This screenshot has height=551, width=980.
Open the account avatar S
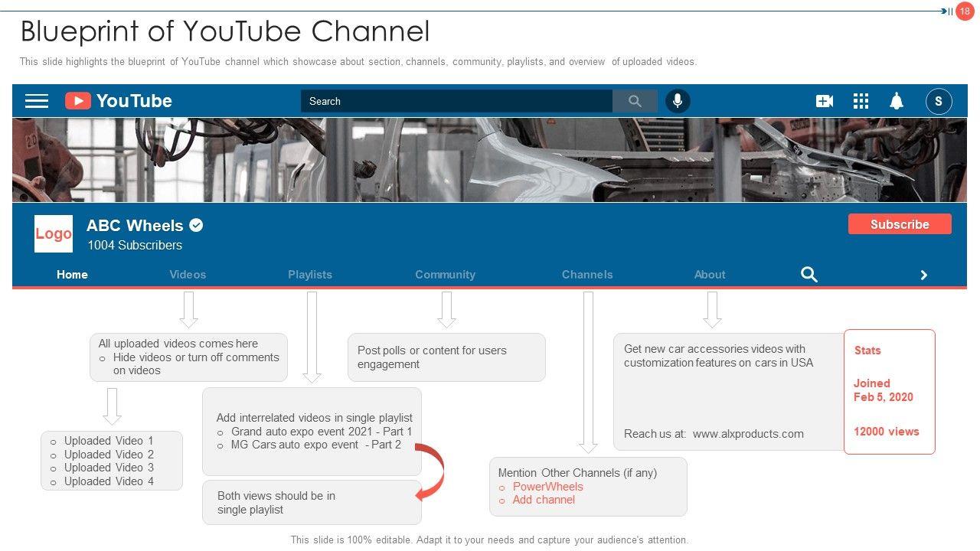(x=939, y=101)
